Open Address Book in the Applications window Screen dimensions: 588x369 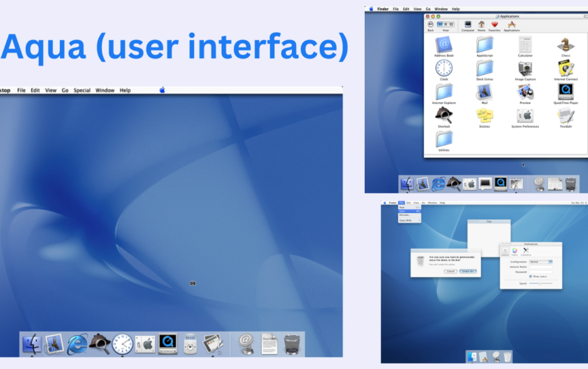444,45
